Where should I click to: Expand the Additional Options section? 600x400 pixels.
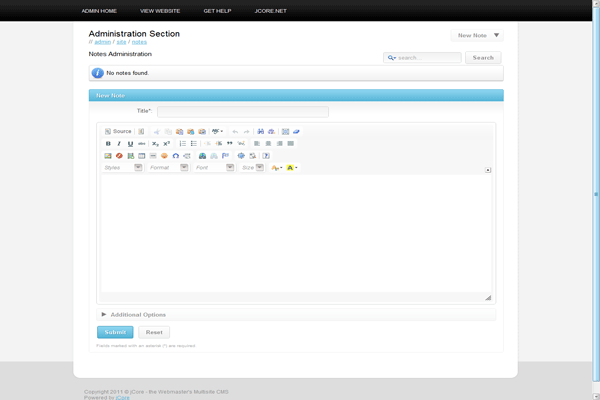pos(137,315)
